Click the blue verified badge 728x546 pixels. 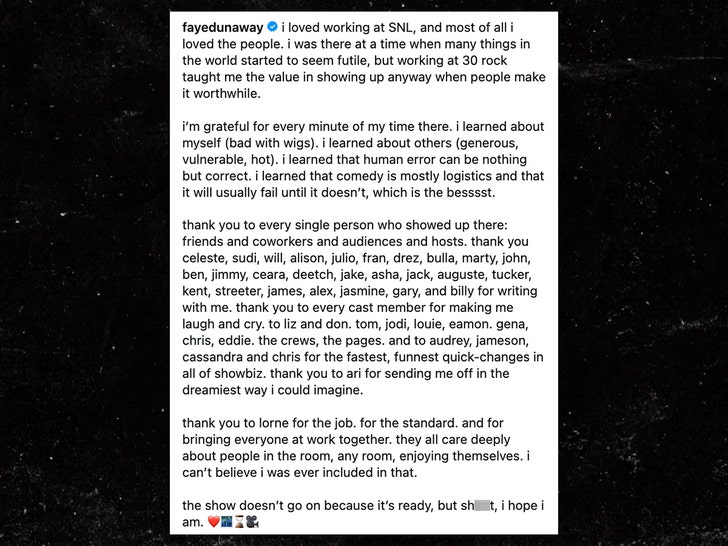(x=285, y=27)
